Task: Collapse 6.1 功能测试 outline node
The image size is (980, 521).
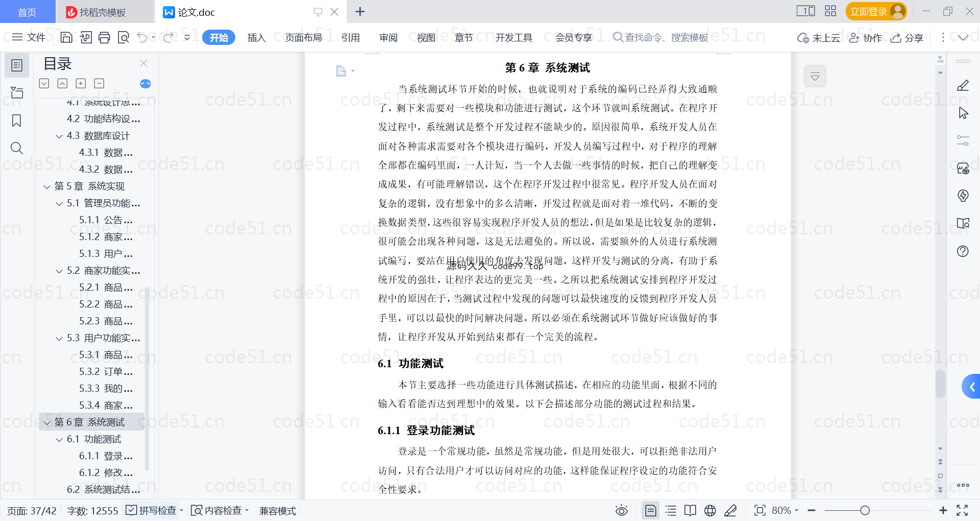Action: 59,440
